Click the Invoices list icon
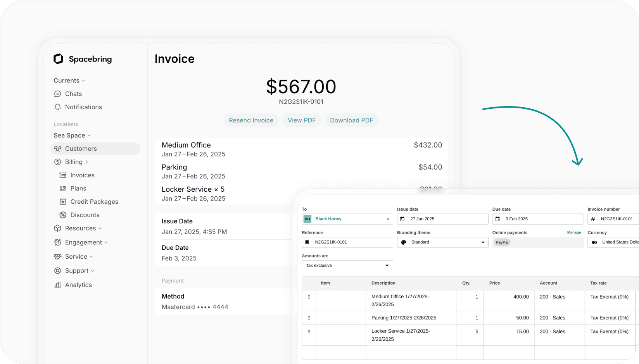This screenshot has height=364, width=639. pos(63,175)
